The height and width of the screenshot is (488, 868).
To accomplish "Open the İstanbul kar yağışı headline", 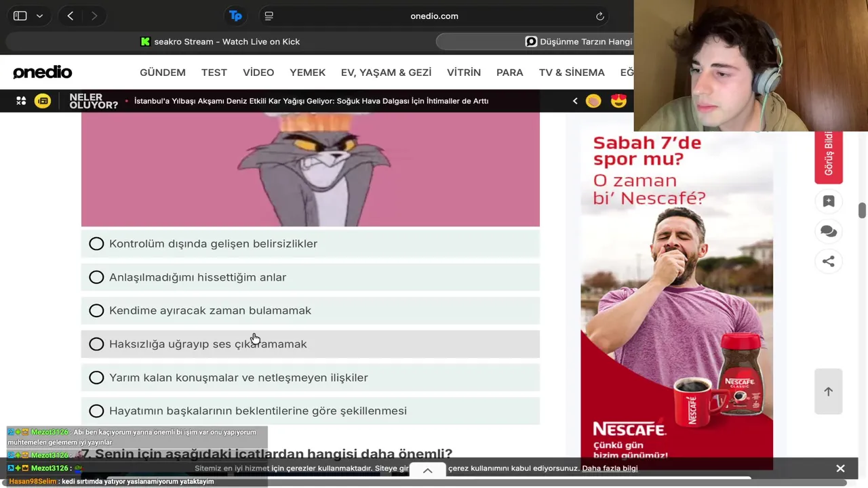I will (x=311, y=101).
